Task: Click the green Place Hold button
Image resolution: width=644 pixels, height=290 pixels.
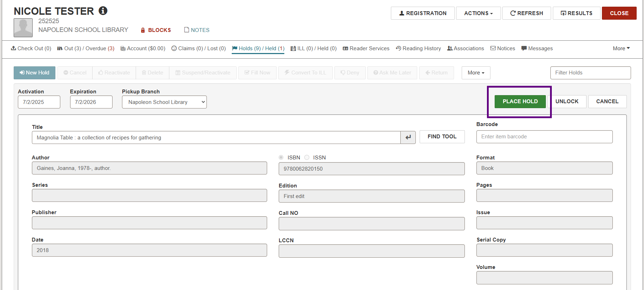Action: [x=520, y=101]
